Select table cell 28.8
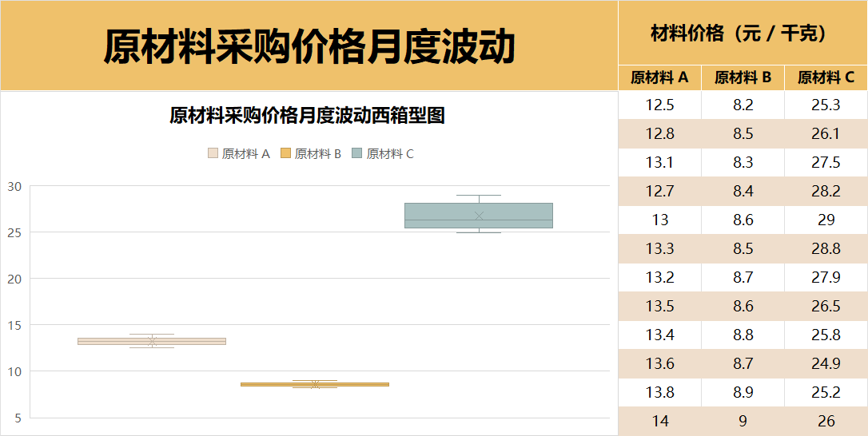 click(826, 249)
